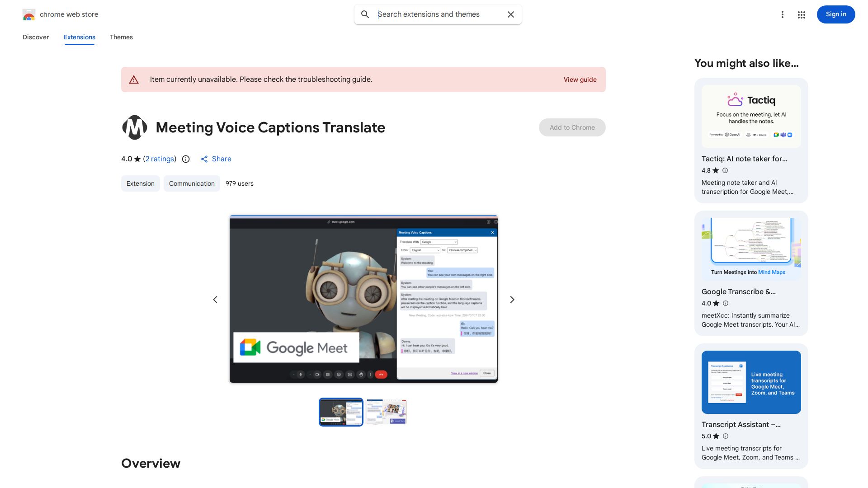Switch to the Discover tab
Image resolution: width=868 pixels, height=488 pixels.
tap(36, 37)
